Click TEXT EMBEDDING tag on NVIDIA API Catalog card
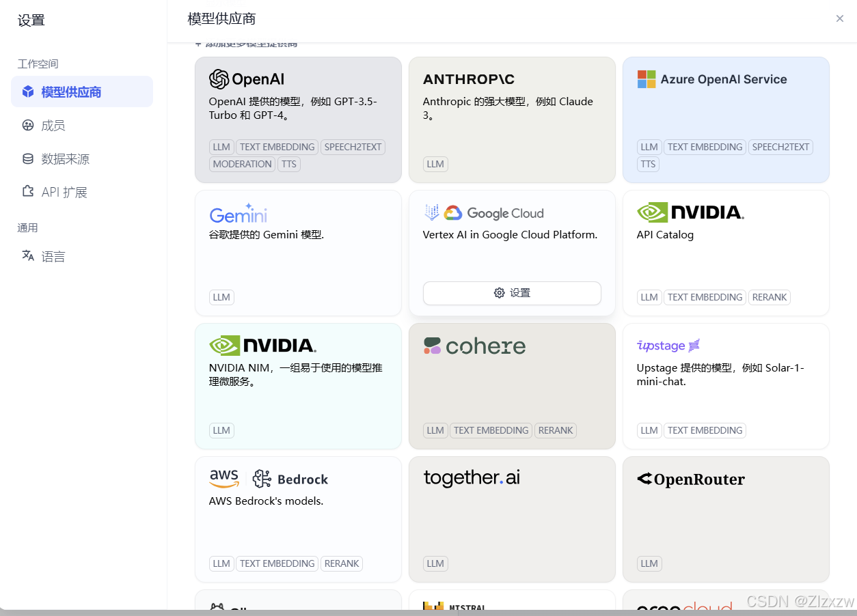Screen dimensions: 857x616 pyautogui.click(x=705, y=297)
